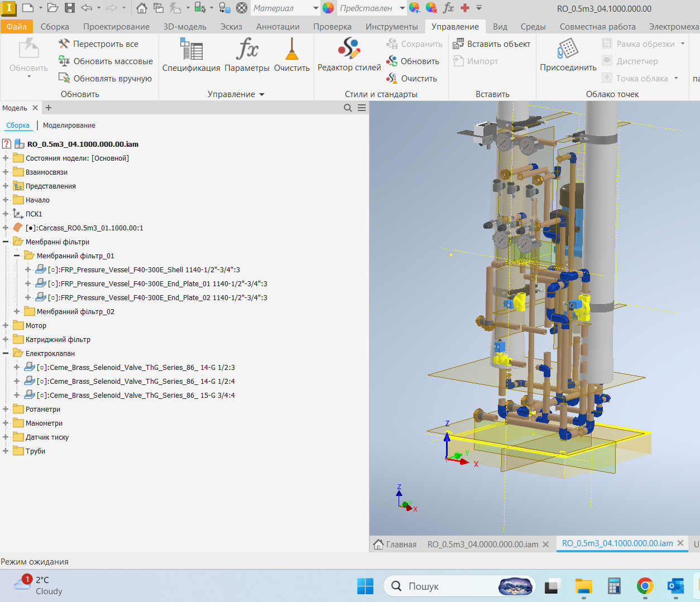Viewport: 700px width, 602px height.
Task: Select the Моделирование browser view tab
Action: point(69,125)
